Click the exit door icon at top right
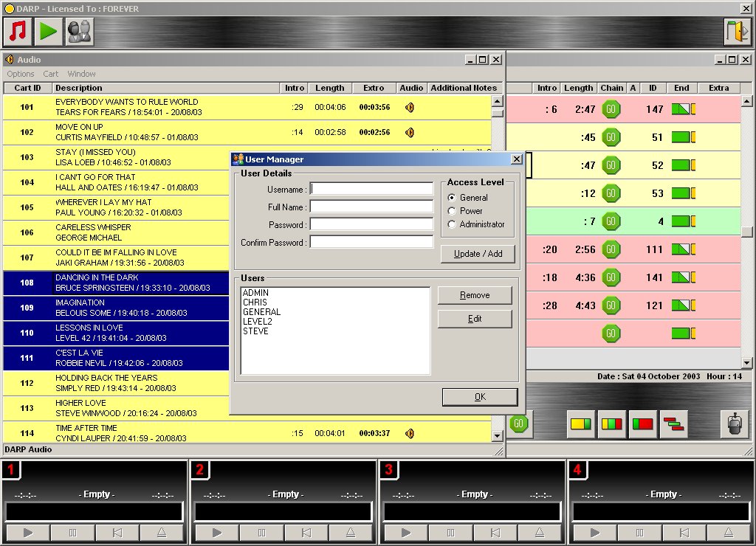 point(737,32)
